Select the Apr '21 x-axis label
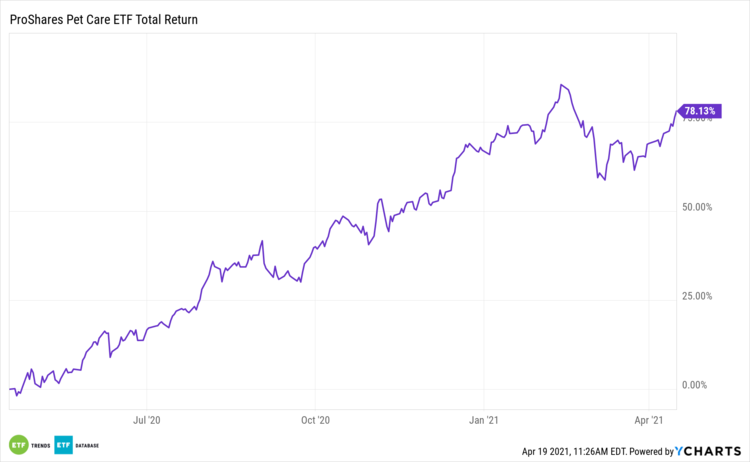Image resolution: width=750 pixels, height=462 pixels. tap(650, 420)
